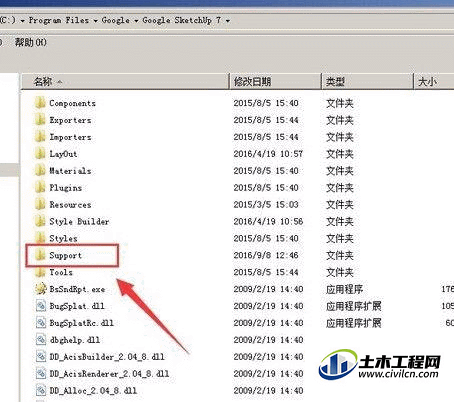Sort by 大小 column header
Viewport: 454px width, 402px height.
[434, 81]
